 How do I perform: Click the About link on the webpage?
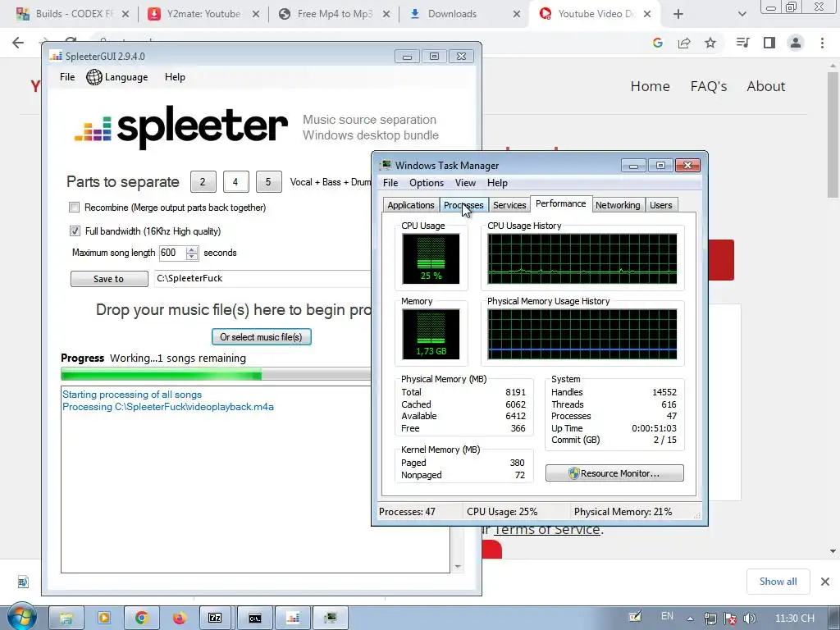pos(765,86)
